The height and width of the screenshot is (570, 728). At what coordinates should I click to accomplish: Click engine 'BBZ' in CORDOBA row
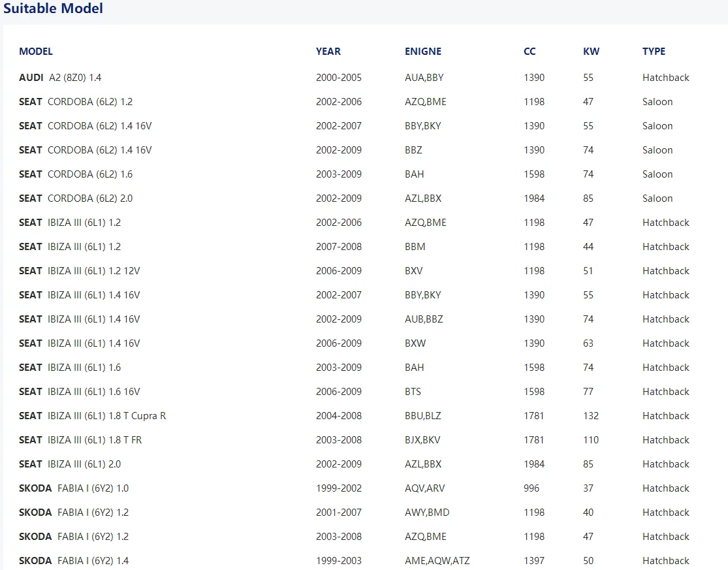[x=414, y=150]
